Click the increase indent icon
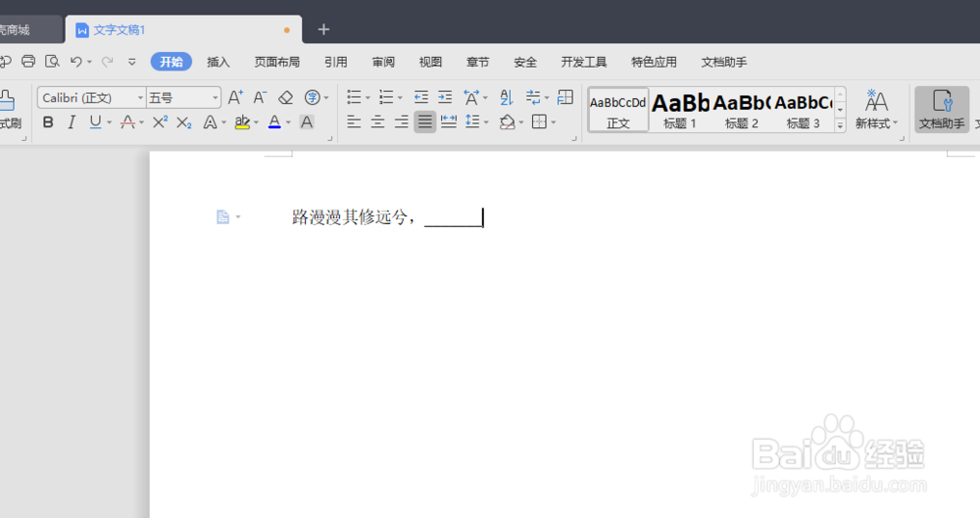 point(445,98)
